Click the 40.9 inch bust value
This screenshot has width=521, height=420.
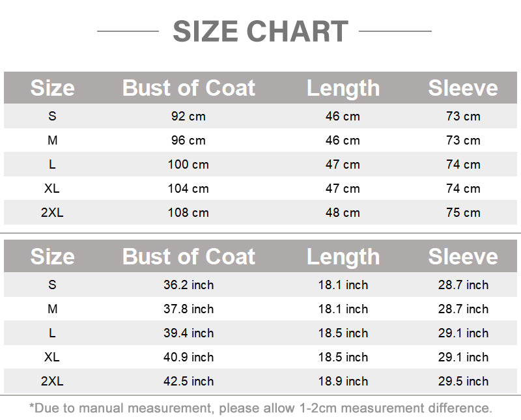(188, 357)
